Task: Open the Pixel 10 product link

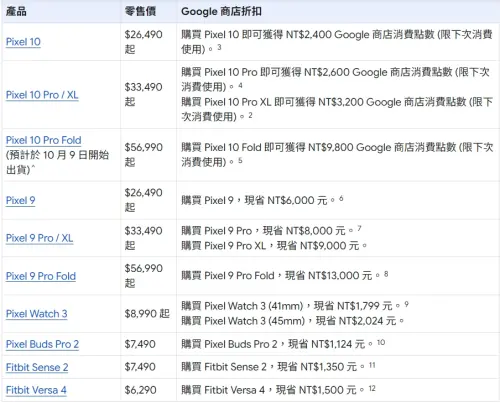Action: (x=23, y=42)
